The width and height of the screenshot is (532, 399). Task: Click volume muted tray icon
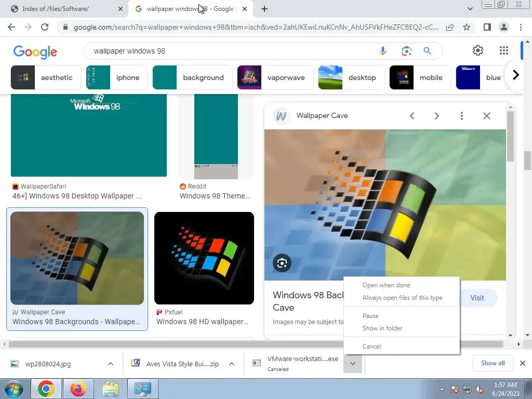point(480,390)
